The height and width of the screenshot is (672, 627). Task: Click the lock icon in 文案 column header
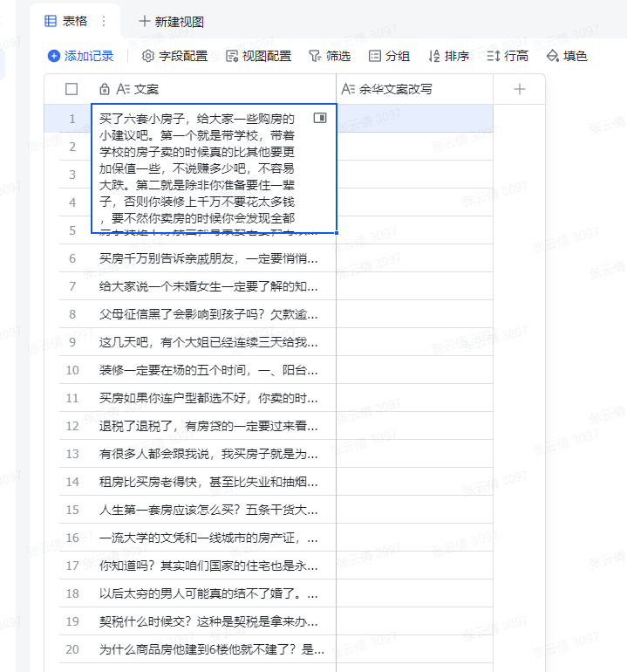tap(105, 89)
